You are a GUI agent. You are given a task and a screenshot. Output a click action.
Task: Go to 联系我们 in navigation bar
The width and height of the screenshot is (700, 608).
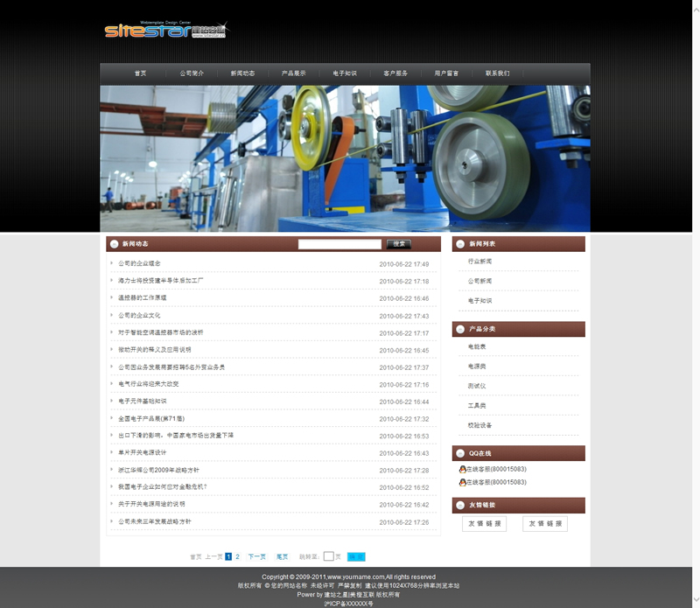click(497, 73)
